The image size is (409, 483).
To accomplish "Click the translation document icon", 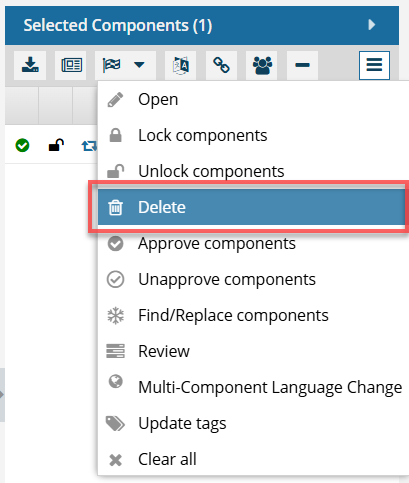I will point(180,65).
